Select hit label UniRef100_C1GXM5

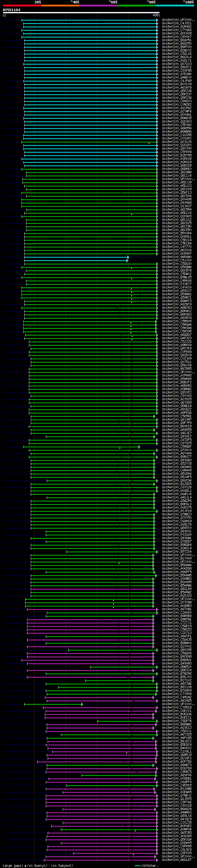177,135
